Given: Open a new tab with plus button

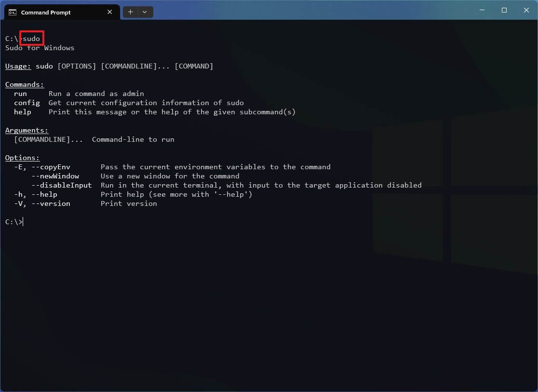Looking at the screenshot, I should tap(130, 12).
